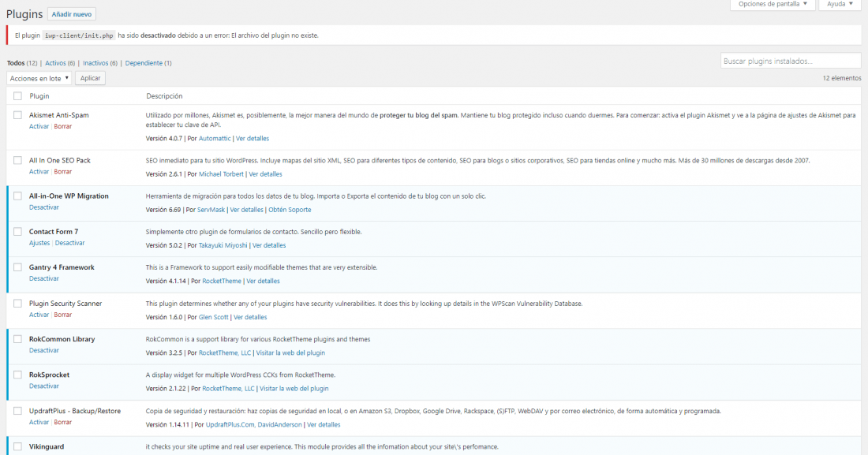
Task: View details for UpdraftPlus
Action: point(324,424)
